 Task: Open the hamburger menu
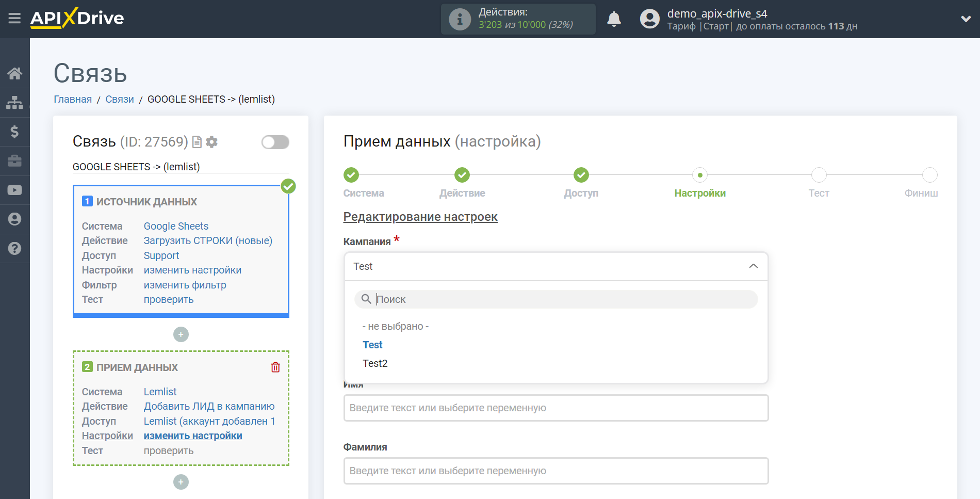[14, 19]
